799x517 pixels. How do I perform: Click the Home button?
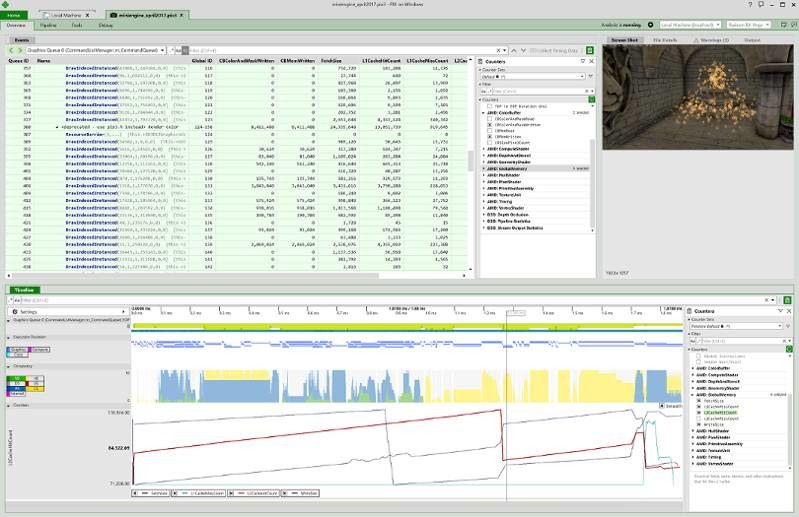14,15
